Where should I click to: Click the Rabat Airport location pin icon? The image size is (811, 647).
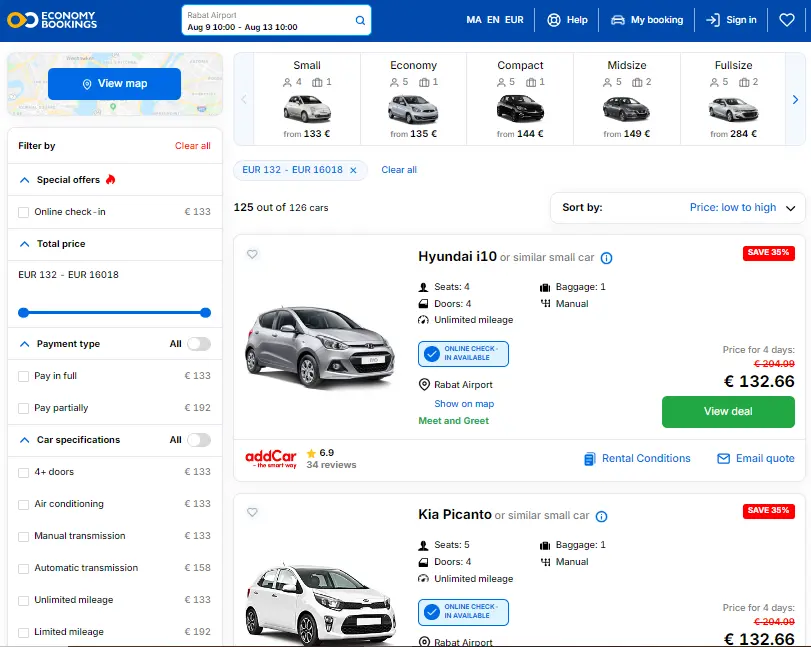click(424, 385)
